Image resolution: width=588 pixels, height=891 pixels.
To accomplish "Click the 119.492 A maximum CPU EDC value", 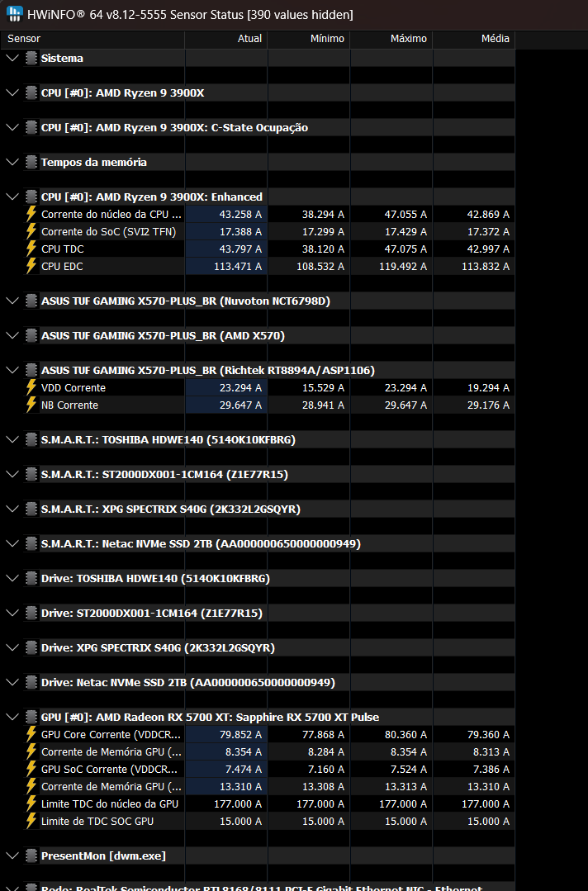I will tap(403, 266).
